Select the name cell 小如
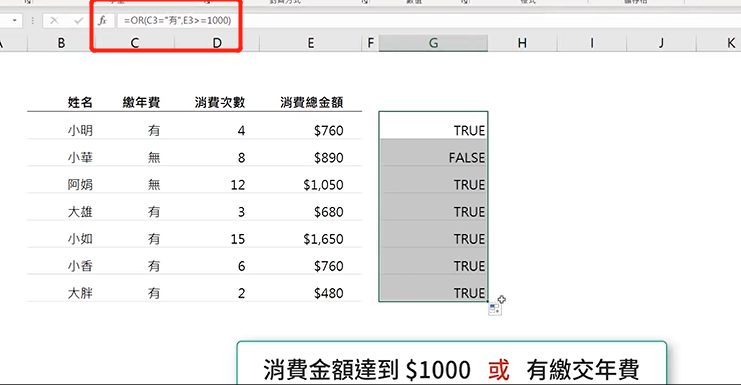The image size is (741, 385). 80,239
